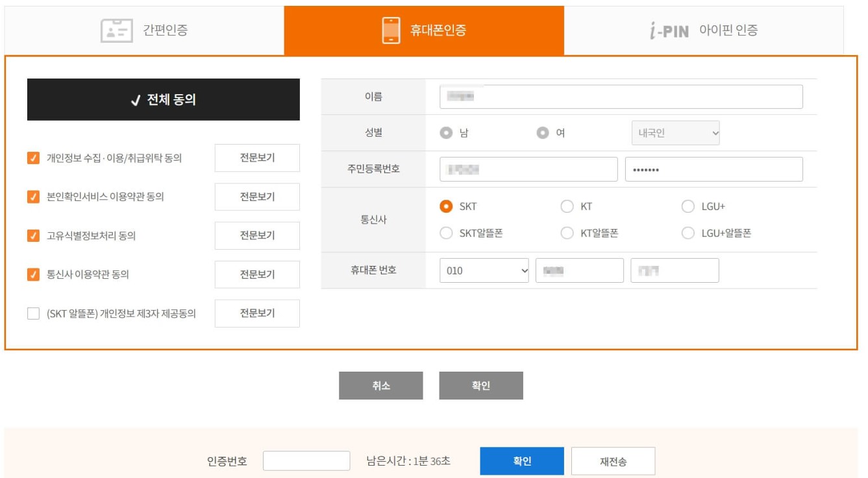Viewport: 868px width, 478px height.
Task: Select the 남 gender radio button
Action: (x=446, y=133)
